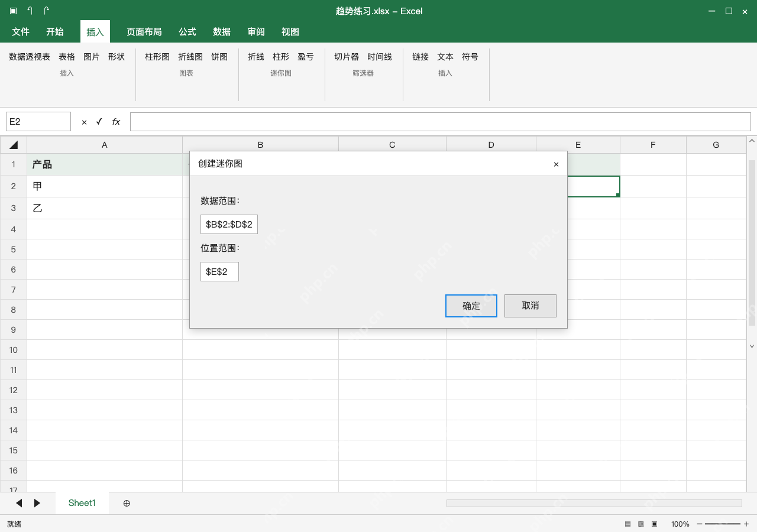Switch to page break preview icon

(654, 524)
